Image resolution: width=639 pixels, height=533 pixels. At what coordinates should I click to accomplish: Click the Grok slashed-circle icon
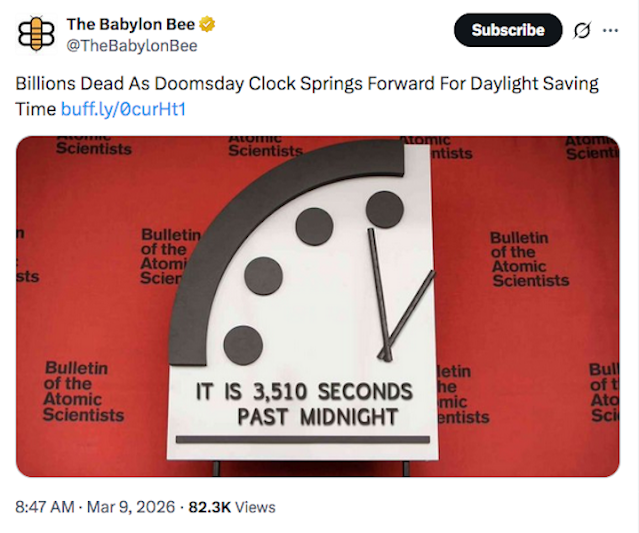coord(581,30)
